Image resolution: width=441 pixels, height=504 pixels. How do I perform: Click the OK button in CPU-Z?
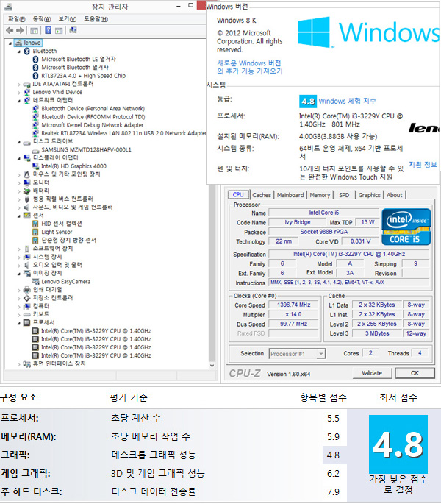pos(415,373)
